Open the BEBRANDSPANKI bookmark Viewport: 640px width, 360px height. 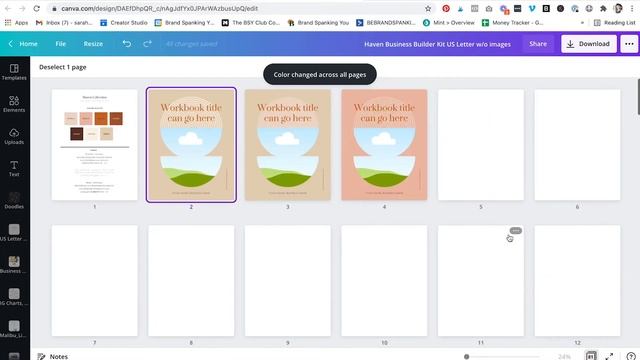click(x=386, y=23)
